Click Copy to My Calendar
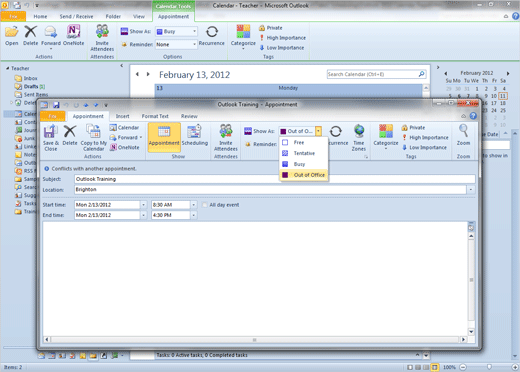Viewport: 520px width, 372px height. [x=94, y=138]
